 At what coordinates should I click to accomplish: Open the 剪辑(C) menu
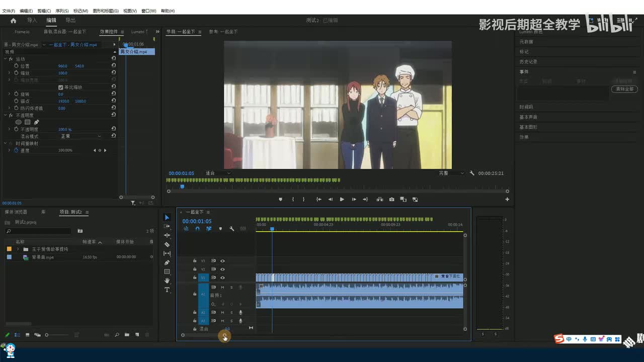[x=44, y=11]
